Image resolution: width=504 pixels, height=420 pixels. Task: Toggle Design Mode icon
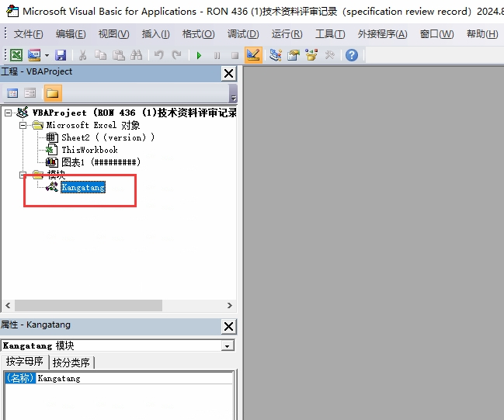pos(253,55)
